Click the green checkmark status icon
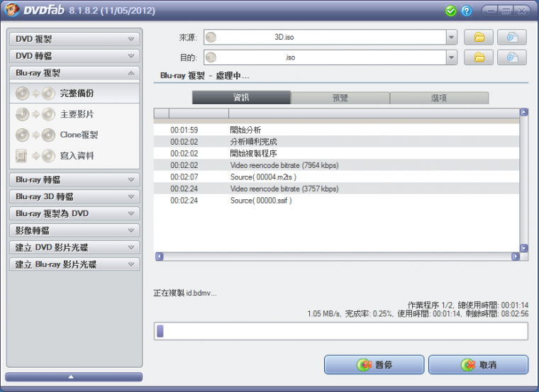The width and height of the screenshot is (539, 392). pos(450,11)
